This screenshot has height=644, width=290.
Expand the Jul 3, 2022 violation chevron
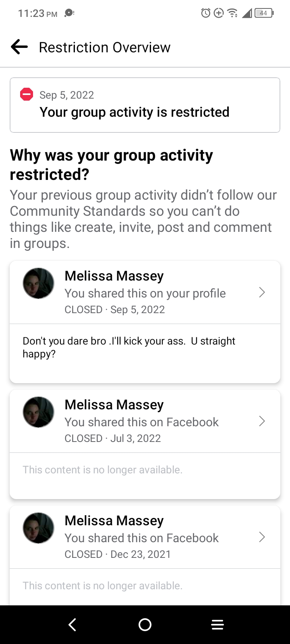pos(262,421)
